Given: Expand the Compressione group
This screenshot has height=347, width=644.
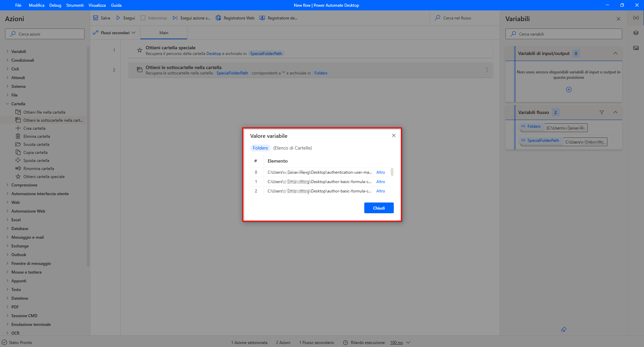Looking at the screenshot, I should pyautogui.click(x=7, y=185).
